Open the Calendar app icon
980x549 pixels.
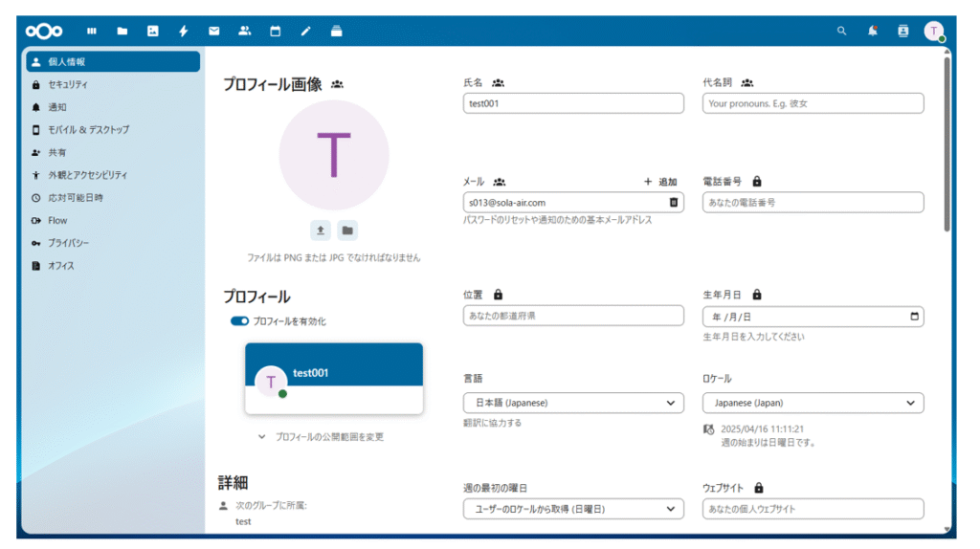[x=275, y=31]
